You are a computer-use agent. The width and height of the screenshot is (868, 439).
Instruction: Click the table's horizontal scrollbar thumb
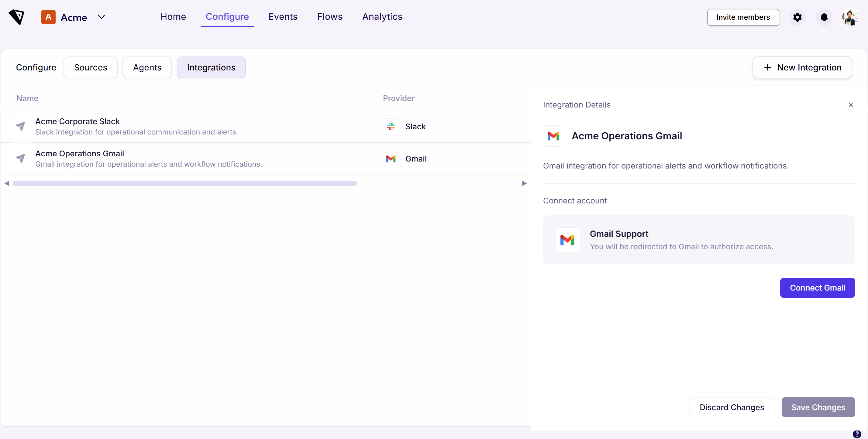185,183
